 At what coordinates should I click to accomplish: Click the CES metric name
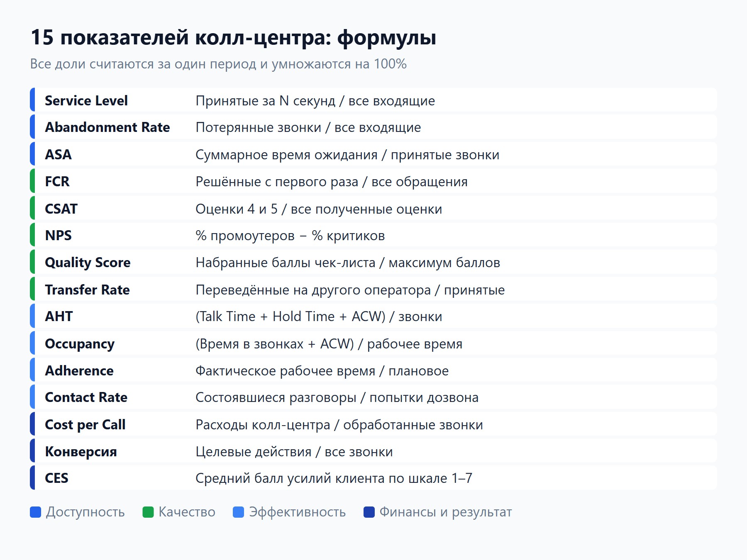pos(56,478)
